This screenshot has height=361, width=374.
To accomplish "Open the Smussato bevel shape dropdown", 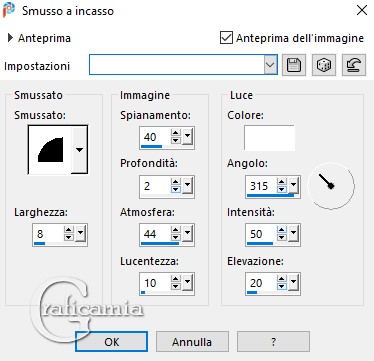I will [79, 150].
